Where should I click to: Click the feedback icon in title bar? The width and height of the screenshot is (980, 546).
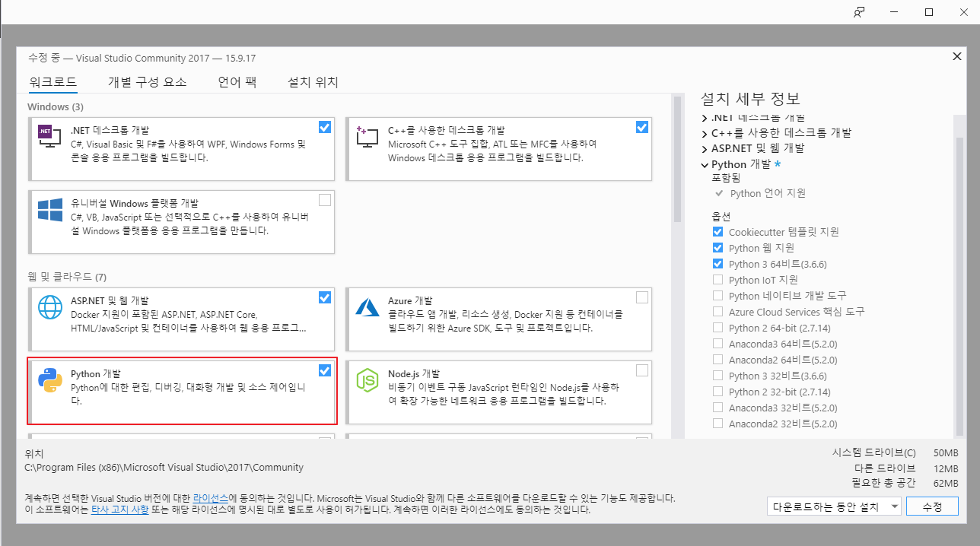[x=859, y=12]
